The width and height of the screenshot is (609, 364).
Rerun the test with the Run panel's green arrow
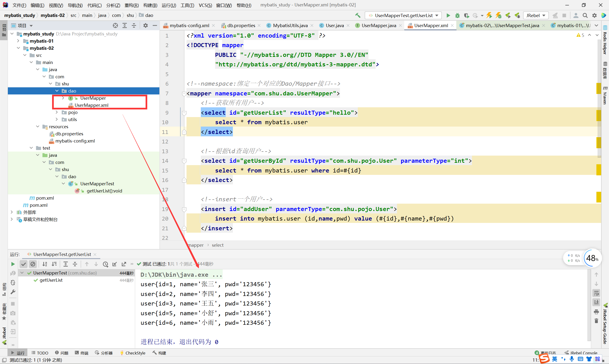point(13,264)
